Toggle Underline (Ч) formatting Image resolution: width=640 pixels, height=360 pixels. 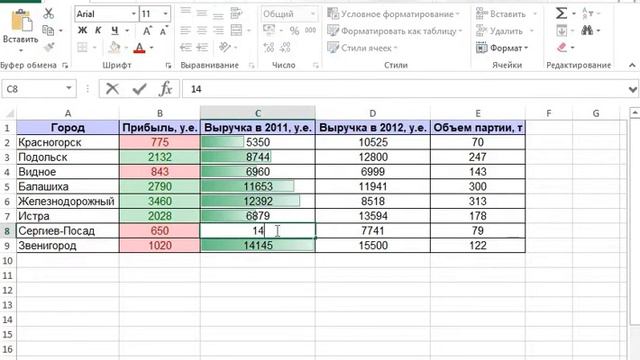[x=115, y=31]
